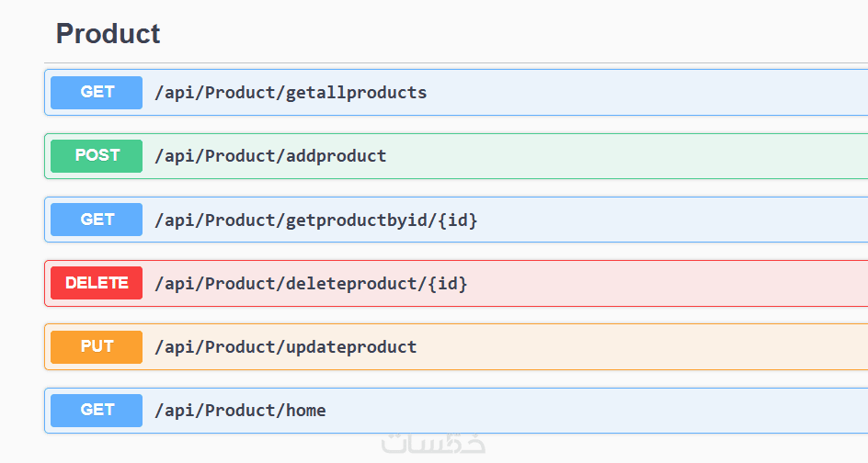Expand the /api/Product/home endpoint
Screen dimensions: 868x463
click(x=240, y=411)
